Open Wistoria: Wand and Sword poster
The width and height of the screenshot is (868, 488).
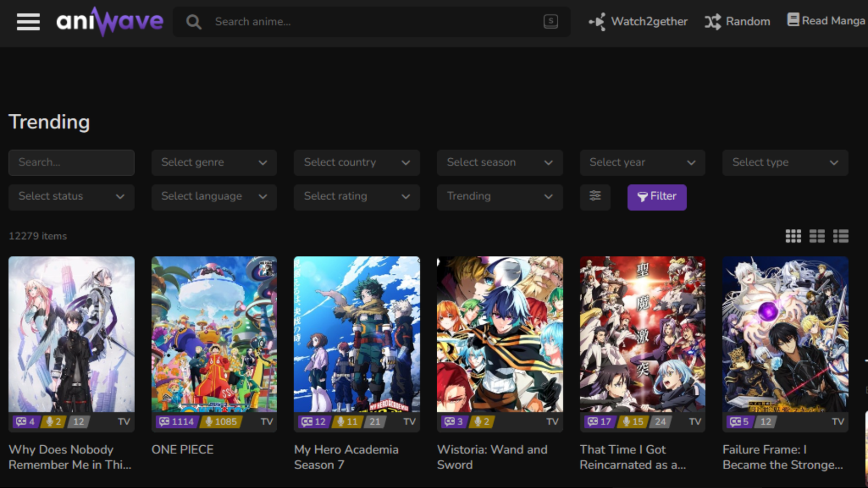[500, 334]
